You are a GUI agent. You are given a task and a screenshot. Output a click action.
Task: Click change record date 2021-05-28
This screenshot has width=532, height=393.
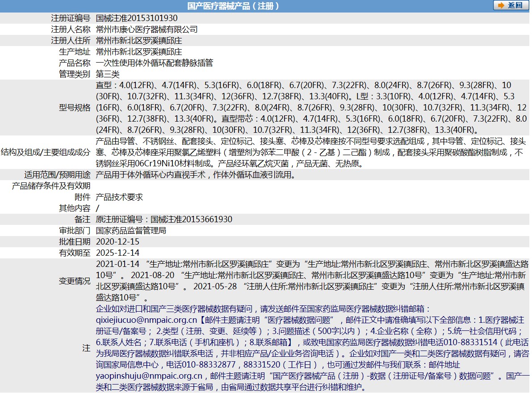[x=215, y=286]
